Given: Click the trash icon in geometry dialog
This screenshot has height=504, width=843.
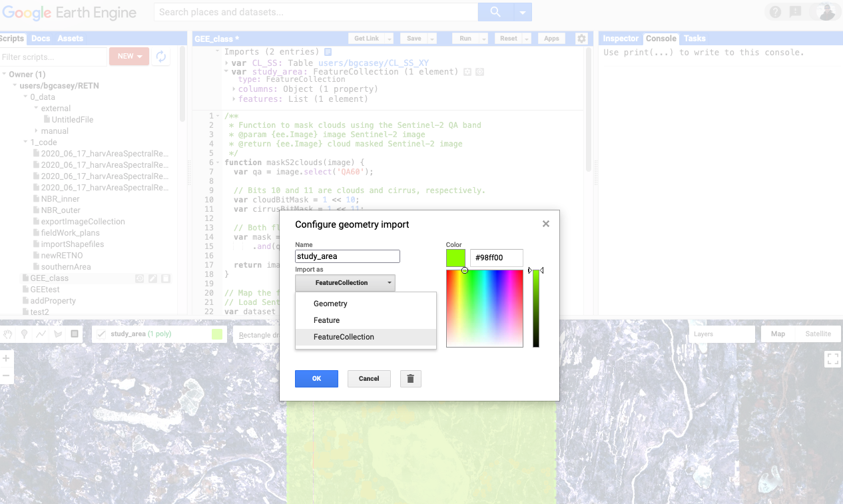Looking at the screenshot, I should tap(410, 379).
